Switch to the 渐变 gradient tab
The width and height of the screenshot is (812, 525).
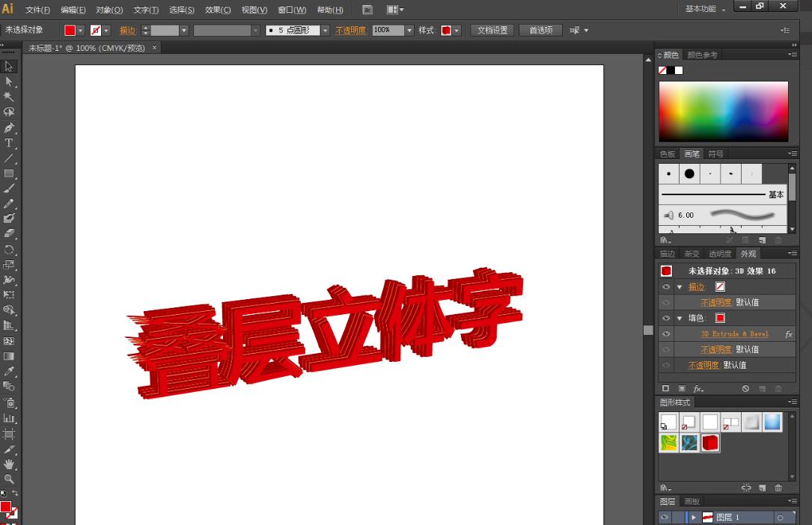pos(692,254)
